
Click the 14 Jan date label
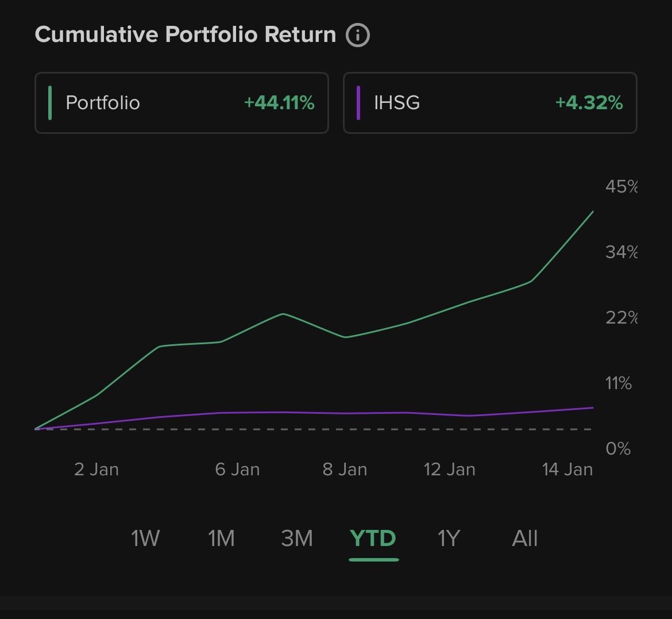[x=567, y=470]
